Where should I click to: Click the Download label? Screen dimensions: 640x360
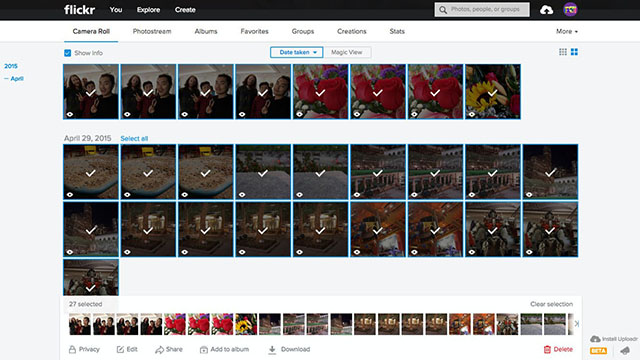pos(296,349)
